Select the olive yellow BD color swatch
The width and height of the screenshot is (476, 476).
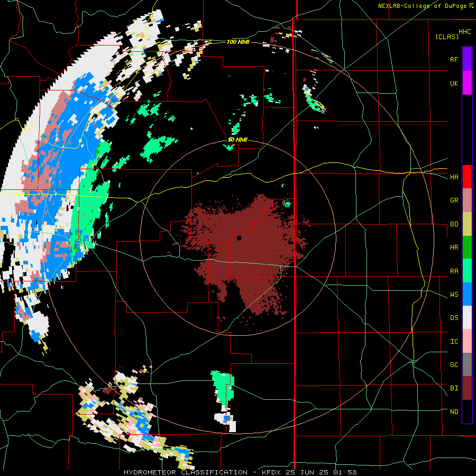(x=467, y=224)
